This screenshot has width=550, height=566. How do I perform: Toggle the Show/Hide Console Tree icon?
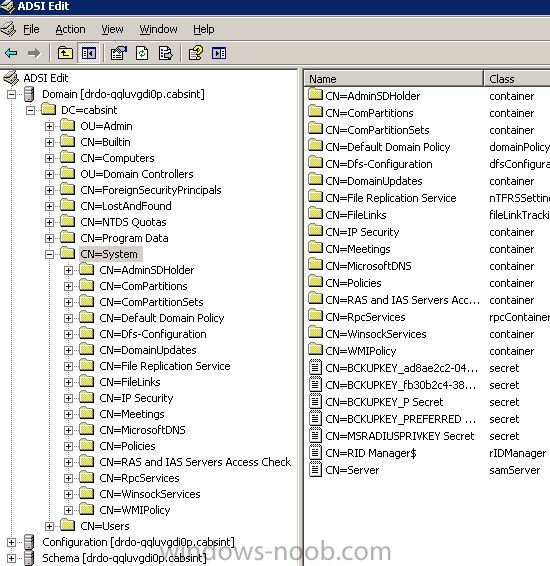click(88, 53)
